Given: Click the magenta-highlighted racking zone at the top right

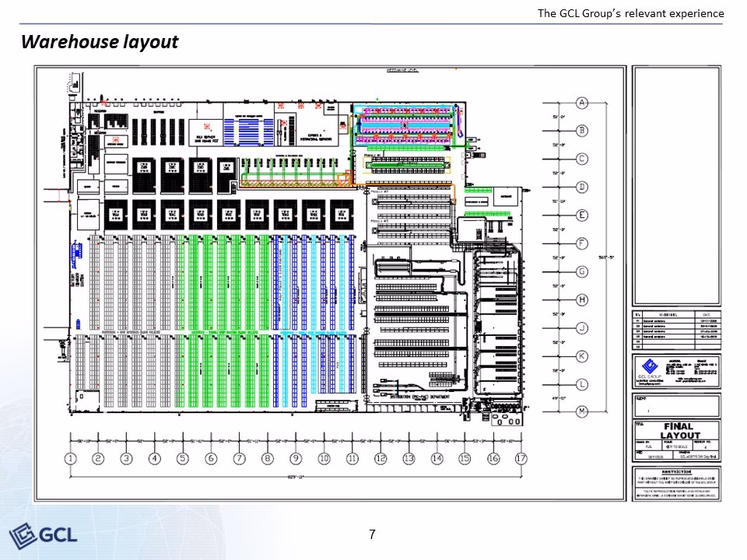Looking at the screenshot, I should point(405,124).
